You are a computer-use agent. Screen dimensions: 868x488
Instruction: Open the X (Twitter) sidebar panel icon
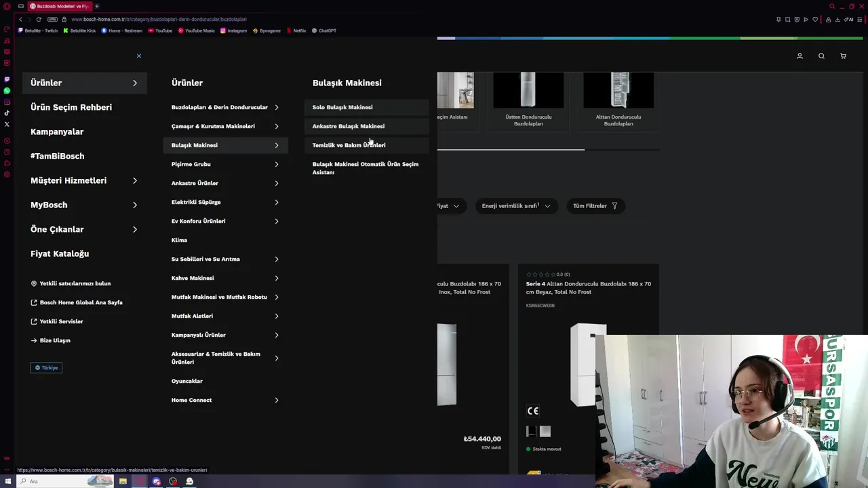coord(7,124)
